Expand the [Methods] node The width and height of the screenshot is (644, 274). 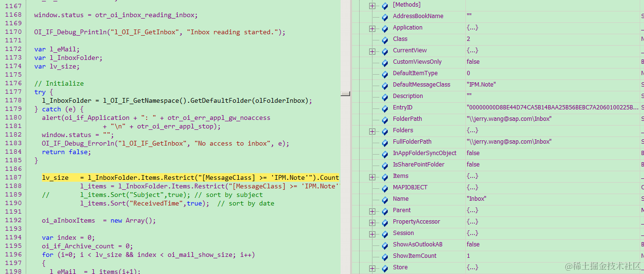tap(372, 6)
